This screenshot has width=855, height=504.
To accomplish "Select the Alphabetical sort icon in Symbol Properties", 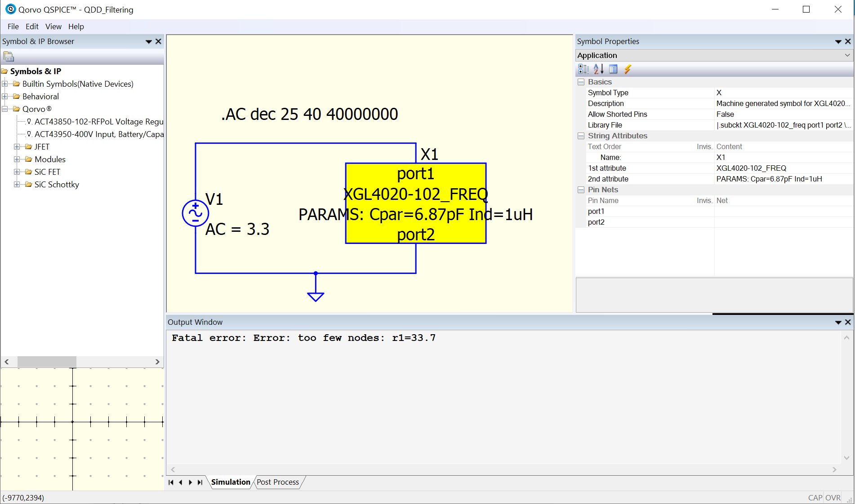I will 598,69.
